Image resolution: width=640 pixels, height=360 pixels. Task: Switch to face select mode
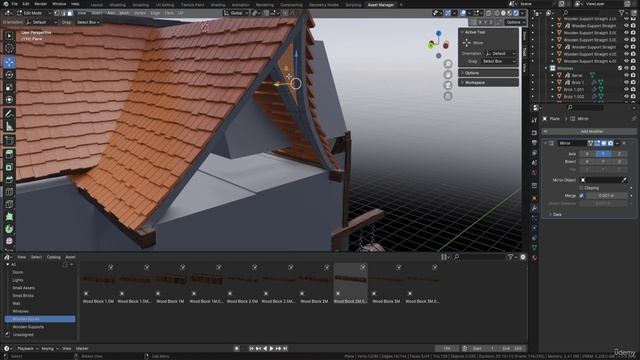[70, 13]
